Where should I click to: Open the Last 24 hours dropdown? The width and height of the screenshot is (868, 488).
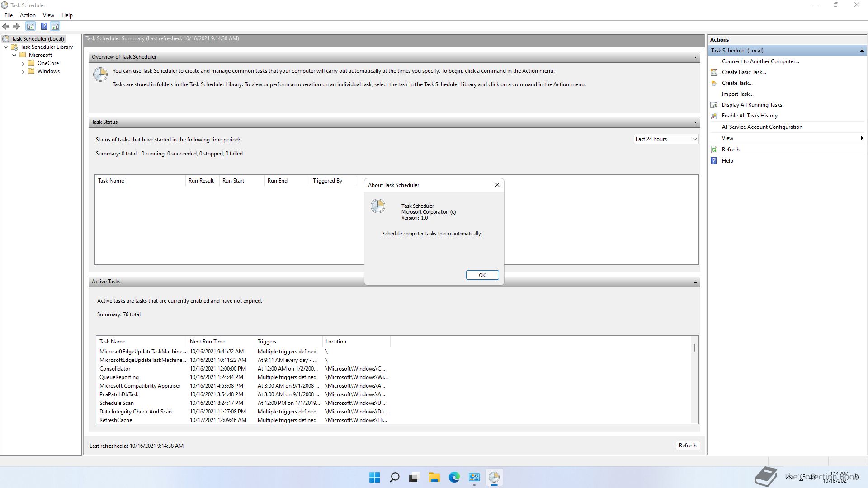666,139
